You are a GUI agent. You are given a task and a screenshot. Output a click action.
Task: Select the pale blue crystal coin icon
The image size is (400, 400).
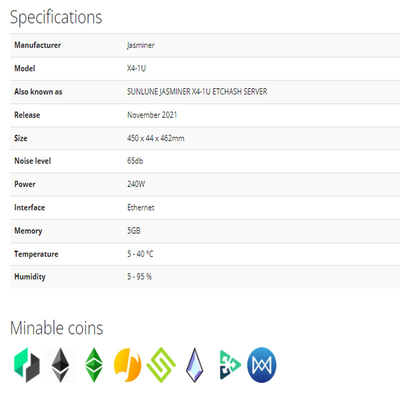point(195,365)
